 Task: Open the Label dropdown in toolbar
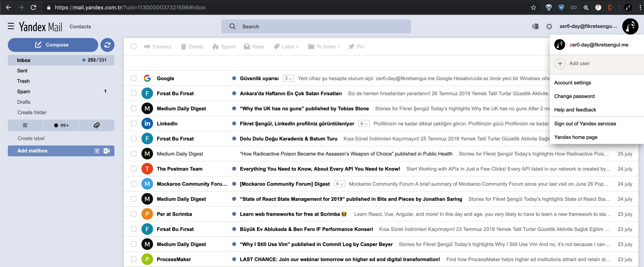coord(286,46)
